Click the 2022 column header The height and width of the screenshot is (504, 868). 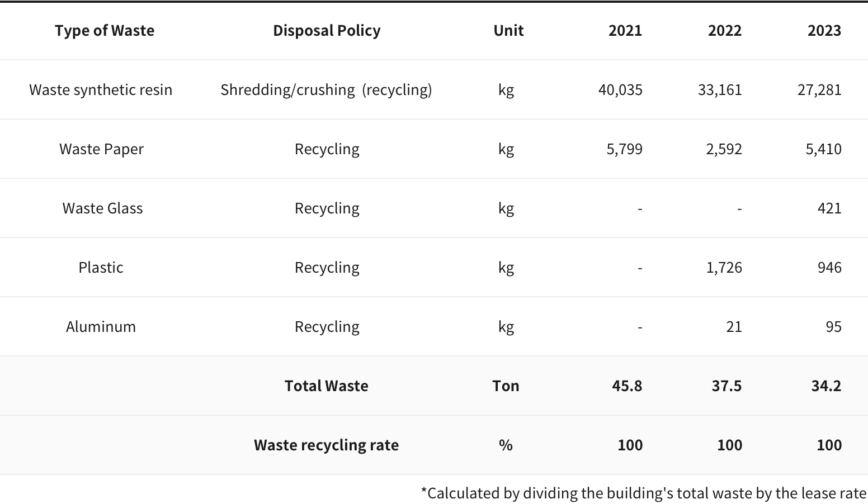click(x=725, y=30)
